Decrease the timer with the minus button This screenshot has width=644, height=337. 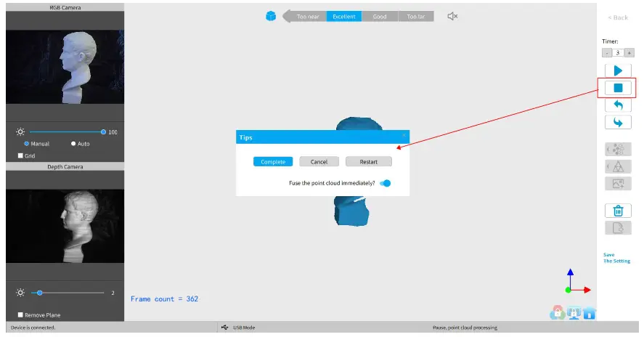[607, 53]
